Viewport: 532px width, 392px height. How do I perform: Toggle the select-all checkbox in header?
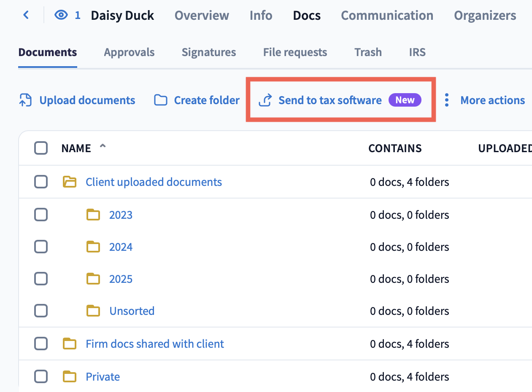[41, 148]
